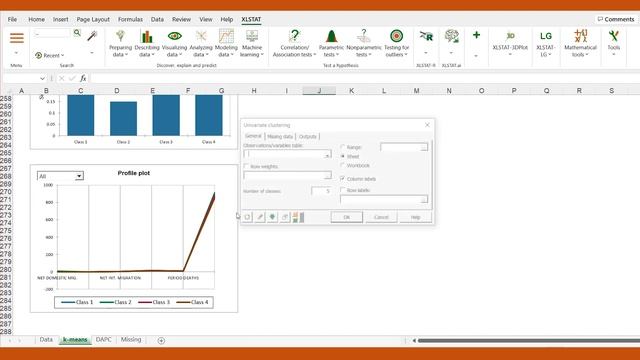640x360 pixels.
Task: Open Preparing data tools
Action: click(120, 43)
